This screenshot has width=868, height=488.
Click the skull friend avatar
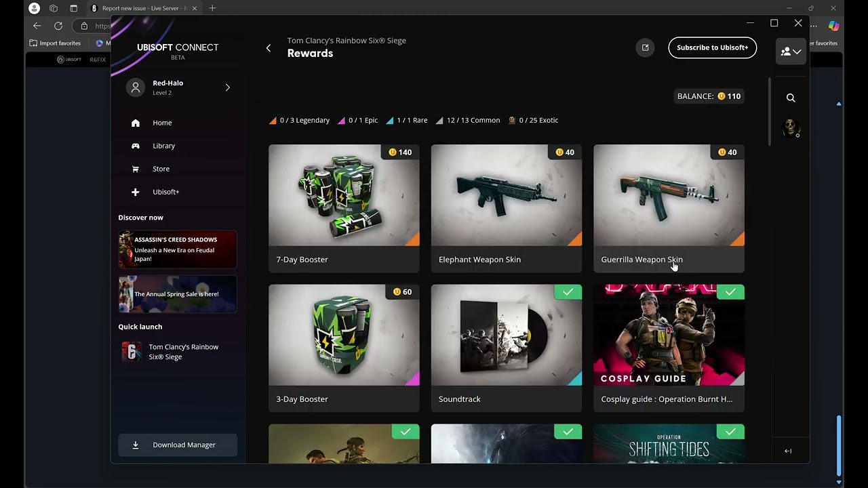coord(791,127)
